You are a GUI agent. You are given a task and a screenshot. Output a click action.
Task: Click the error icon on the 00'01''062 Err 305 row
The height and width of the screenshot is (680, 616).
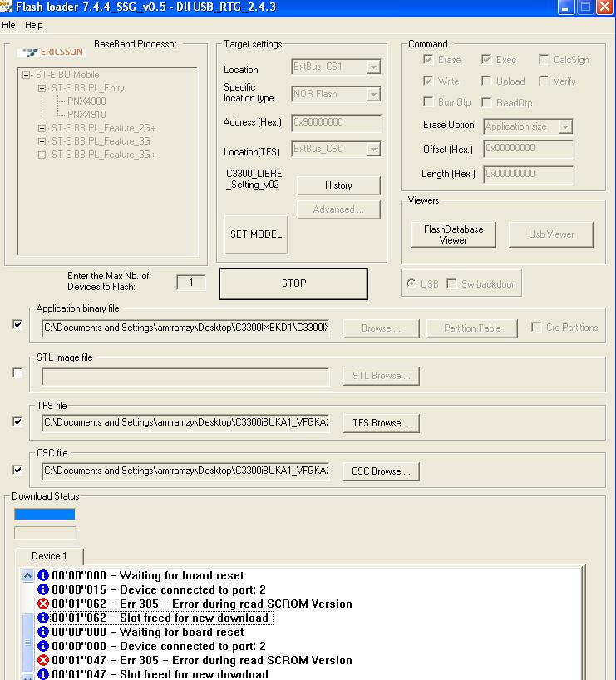tap(43, 604)
